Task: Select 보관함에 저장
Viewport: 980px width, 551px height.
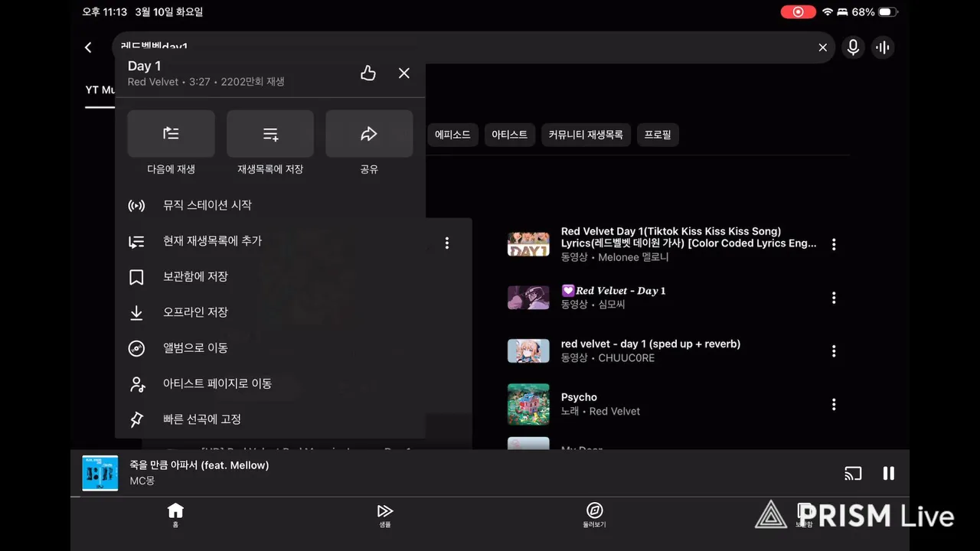Action: [x=270, y=276]
